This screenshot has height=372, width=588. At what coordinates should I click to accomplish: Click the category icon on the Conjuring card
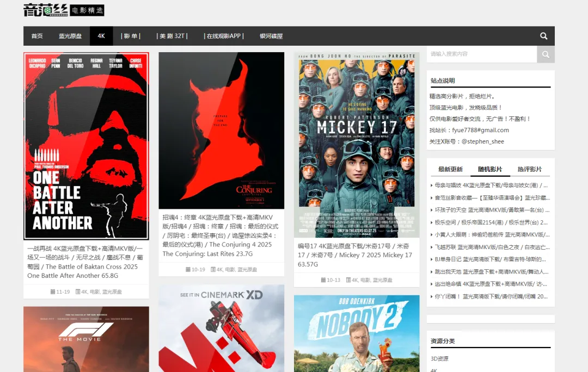tap(213, 269)
